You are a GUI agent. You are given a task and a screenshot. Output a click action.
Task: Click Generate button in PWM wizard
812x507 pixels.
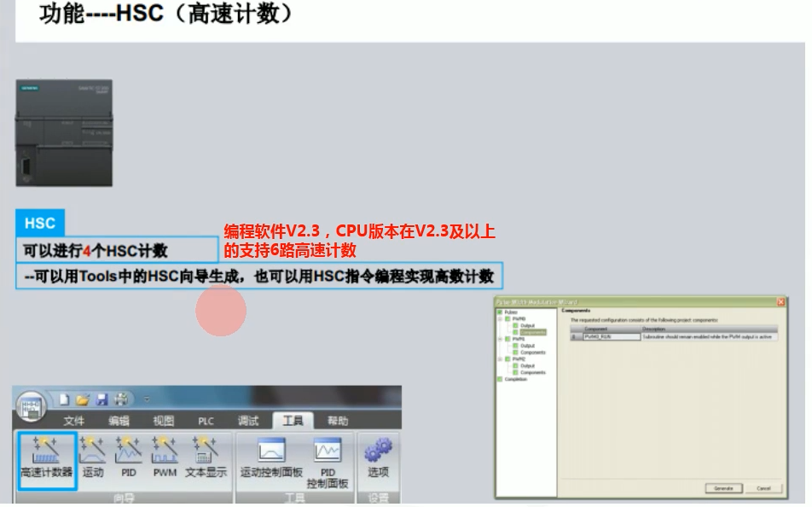pyautogui.click(x=723, y=488)
